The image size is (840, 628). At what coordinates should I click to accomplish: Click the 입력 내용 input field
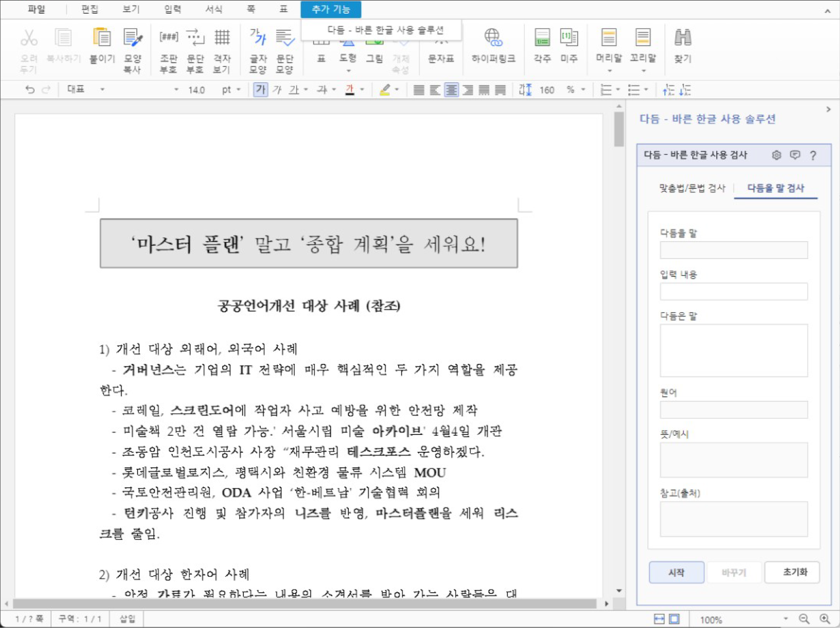click(734, 292)
